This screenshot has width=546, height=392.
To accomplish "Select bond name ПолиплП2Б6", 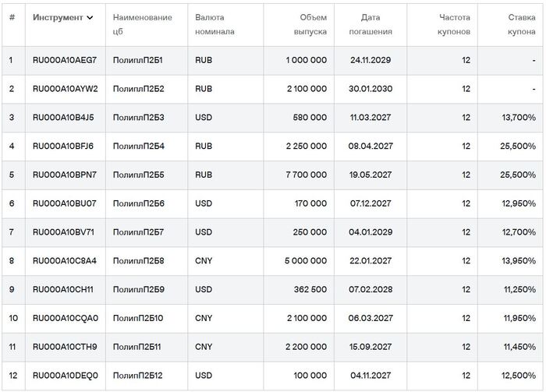I will pos(139,203).
